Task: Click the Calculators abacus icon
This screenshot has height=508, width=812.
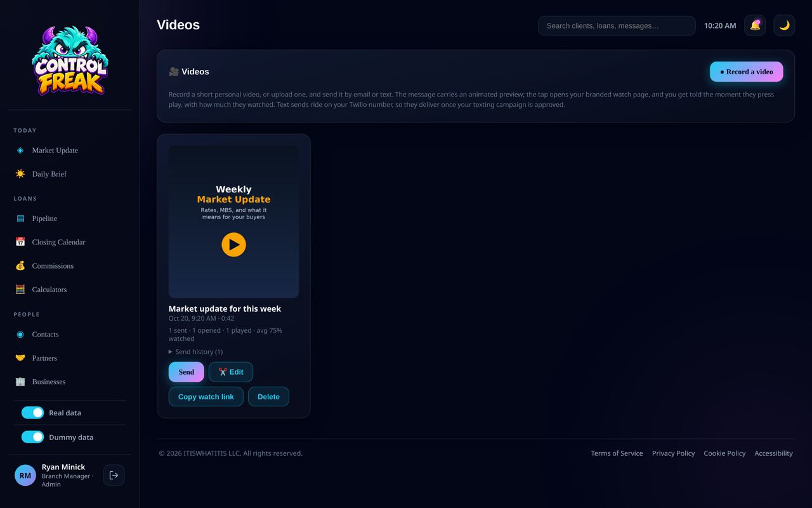Action: pos(20,290)
